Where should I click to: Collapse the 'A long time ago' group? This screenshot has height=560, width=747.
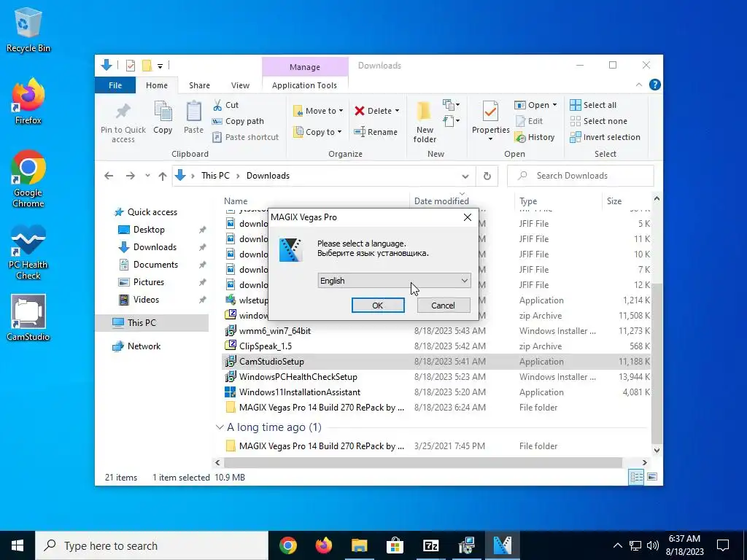pyautogui.click(x=220, y=427)
